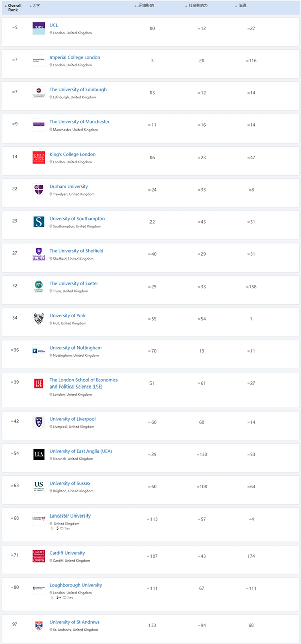This screenshot has width=301, height=644.
Task: Click the UEA black logo icon
Action: [x=39, y=454]
